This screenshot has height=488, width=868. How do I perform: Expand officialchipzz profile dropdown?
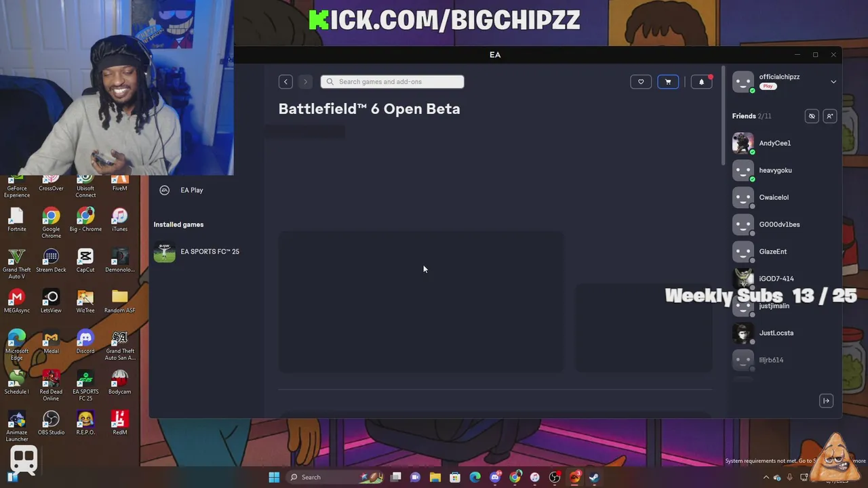pos(833,81)
